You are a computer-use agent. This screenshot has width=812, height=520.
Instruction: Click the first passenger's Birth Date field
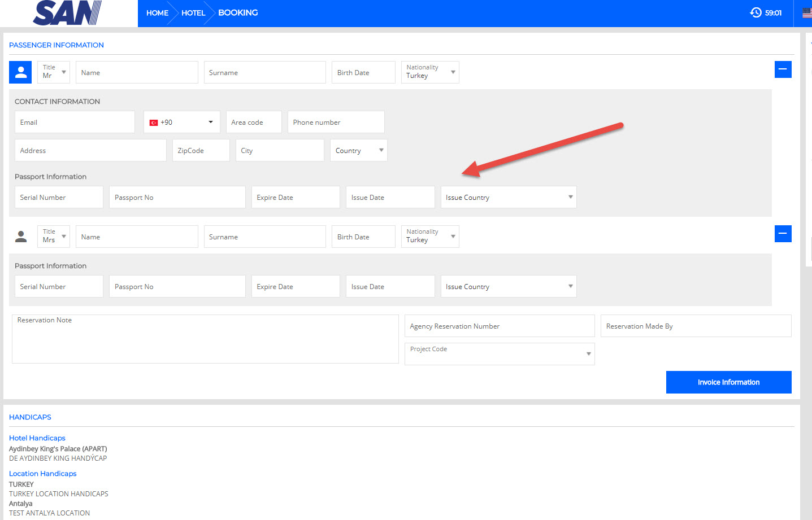pos(363,72)
